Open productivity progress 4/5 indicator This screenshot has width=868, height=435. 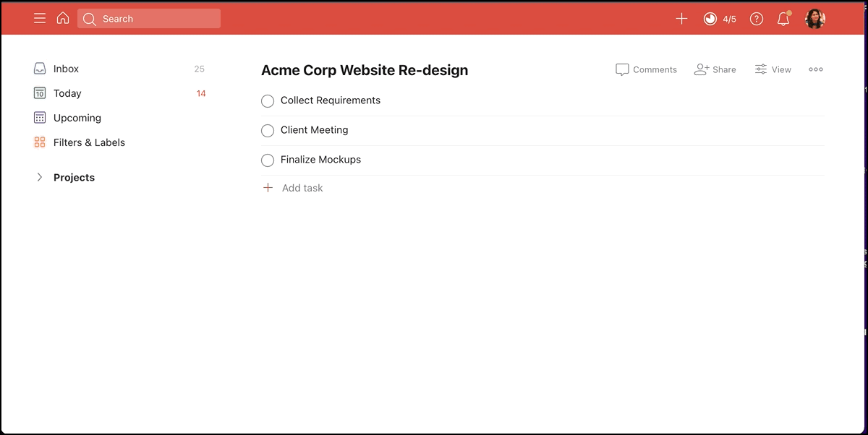[720, 19]
